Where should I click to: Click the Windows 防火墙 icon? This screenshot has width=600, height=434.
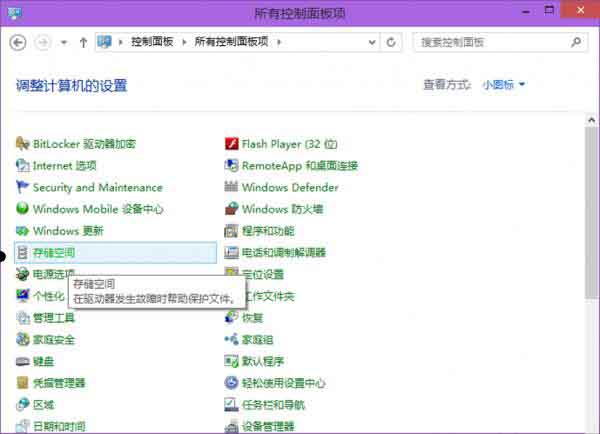coord(232,209)
